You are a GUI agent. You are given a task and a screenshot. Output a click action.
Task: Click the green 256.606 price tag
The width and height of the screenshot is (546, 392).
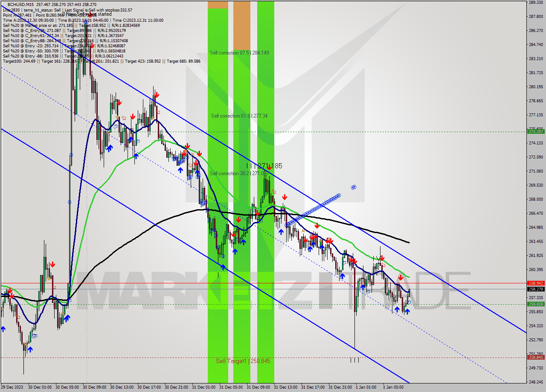coord(536,304)
